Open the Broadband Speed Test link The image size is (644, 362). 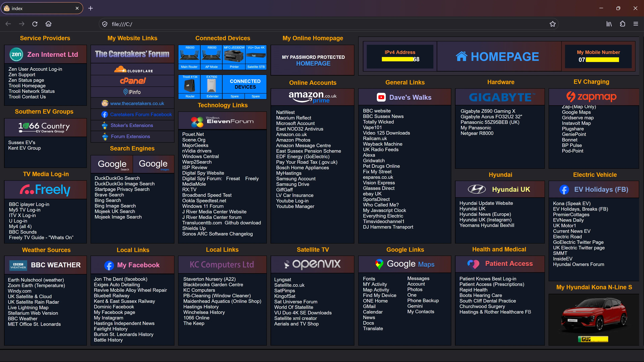pos(207,195)
